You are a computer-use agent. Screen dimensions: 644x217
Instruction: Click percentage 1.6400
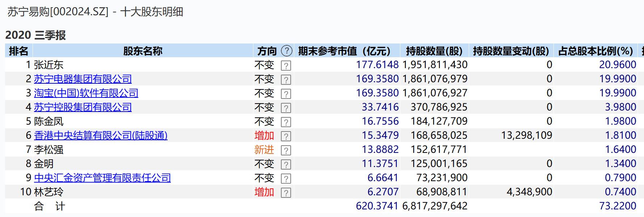(x=620, y=150)
